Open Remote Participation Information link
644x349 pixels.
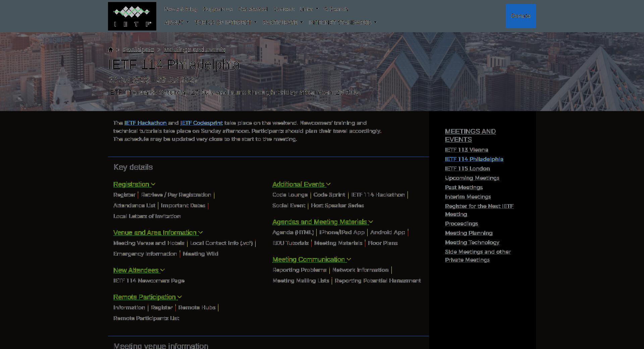(129, 308)
